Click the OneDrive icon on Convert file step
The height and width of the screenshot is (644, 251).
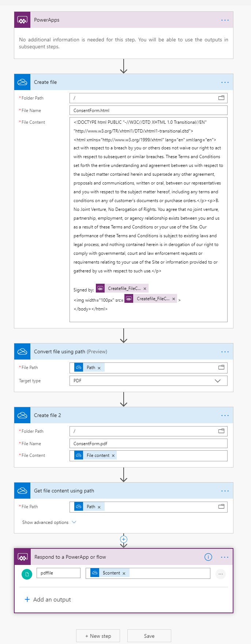click(22, 351)
